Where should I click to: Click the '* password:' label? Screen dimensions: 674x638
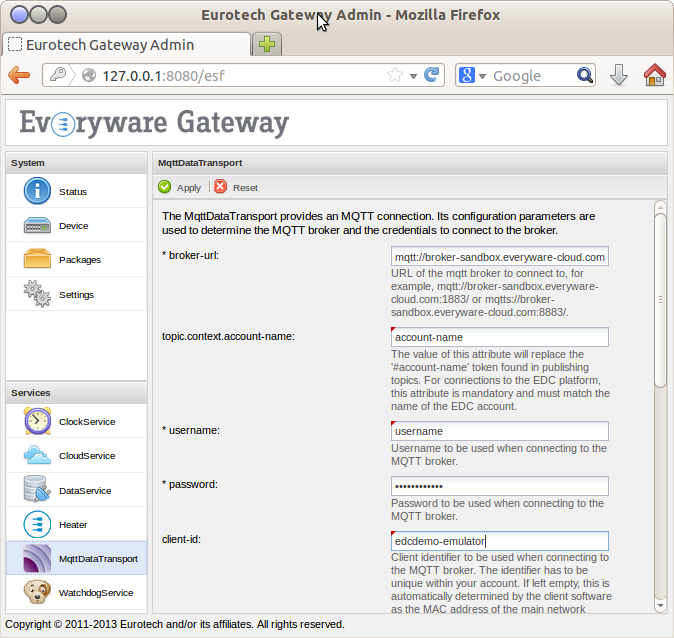click(x=190, y=485)
